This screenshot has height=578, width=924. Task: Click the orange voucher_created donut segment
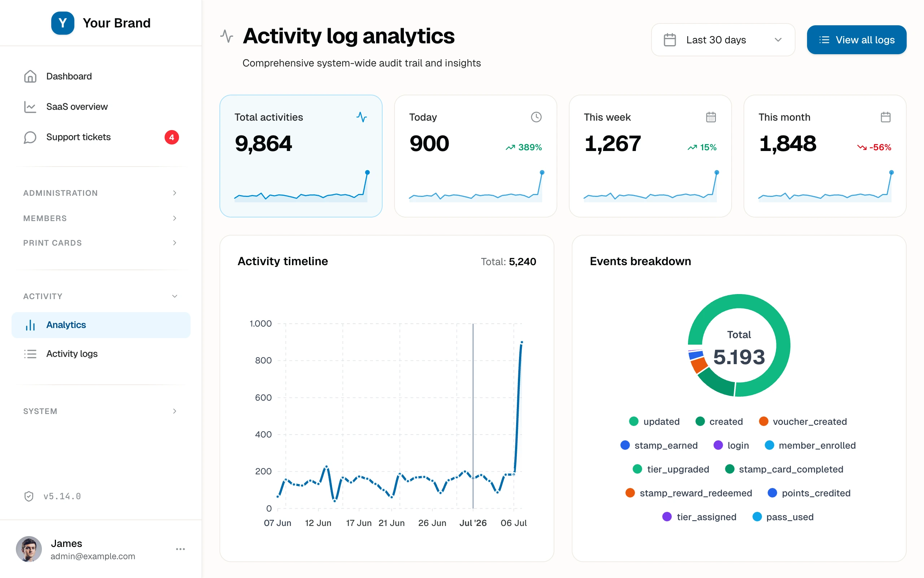[x=699, y=366]
